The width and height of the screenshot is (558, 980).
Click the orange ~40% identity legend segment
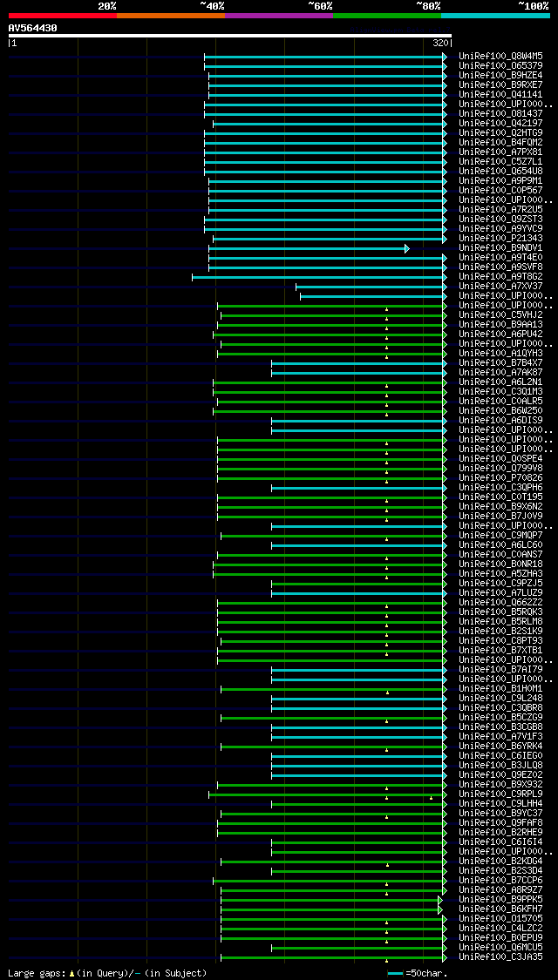click(171, 15)
